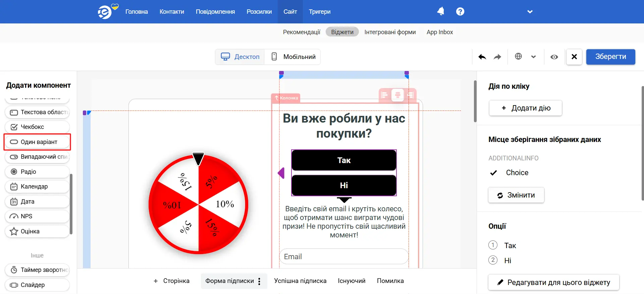Add Таймер зворотного відліку component
The height and width of the screenshot is (294, 644).
tap(37, 270)
